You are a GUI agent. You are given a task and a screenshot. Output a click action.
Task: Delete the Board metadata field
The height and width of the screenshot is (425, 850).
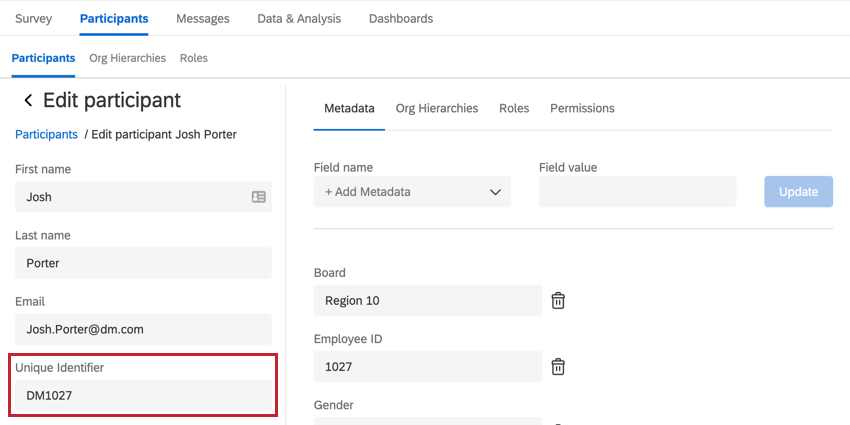558,300
